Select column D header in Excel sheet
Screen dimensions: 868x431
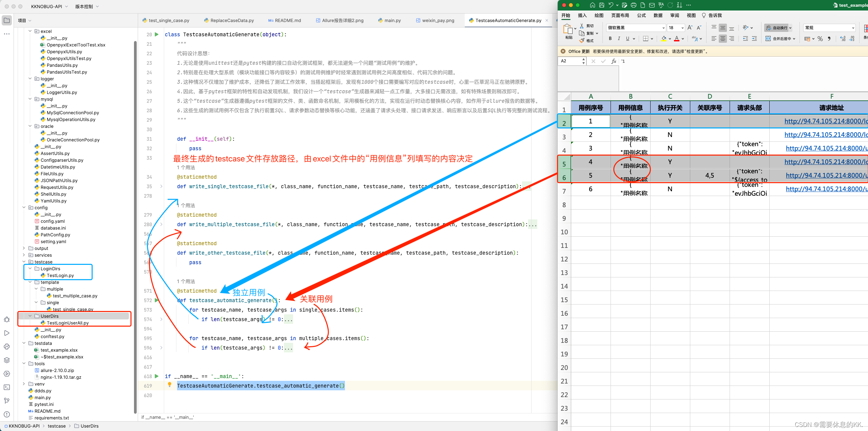[710, 96]
